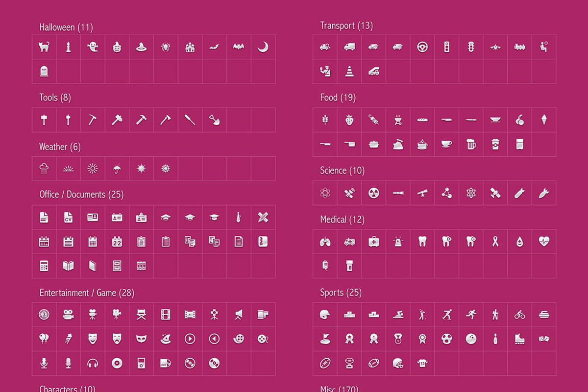The image size is (588, 392).
Task: Click the rain cloud weather icon
Action: tap(44, 169)
